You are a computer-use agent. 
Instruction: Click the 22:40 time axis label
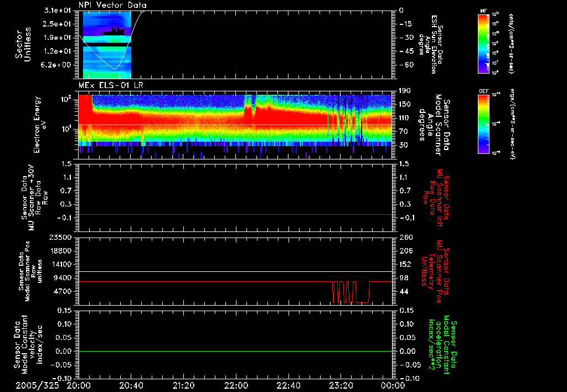click(288, 385)
